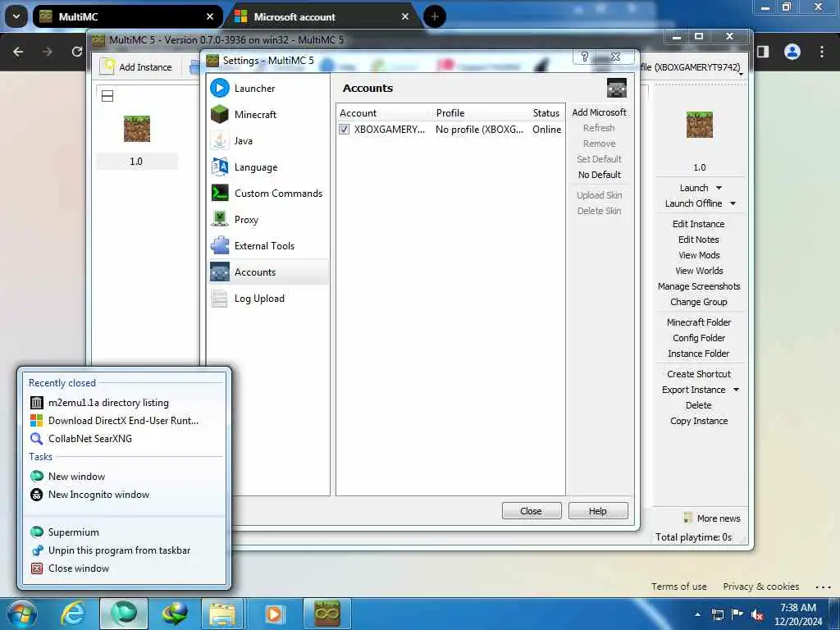This screenshot has width=840, height=630.
Task: Open m2emu1.1a directory listing from jump list
Action: [x=125, y=403]
